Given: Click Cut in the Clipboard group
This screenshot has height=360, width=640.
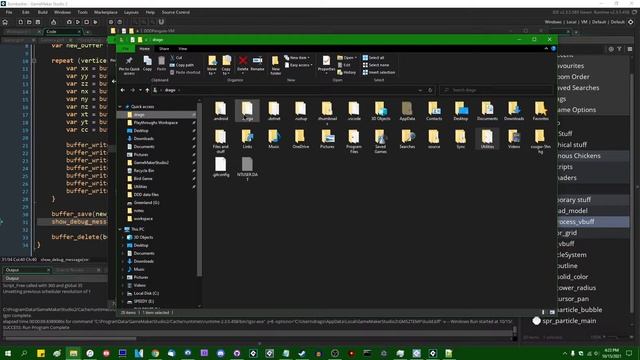Looking at the screenshot, I should click(x=176, y=58).
